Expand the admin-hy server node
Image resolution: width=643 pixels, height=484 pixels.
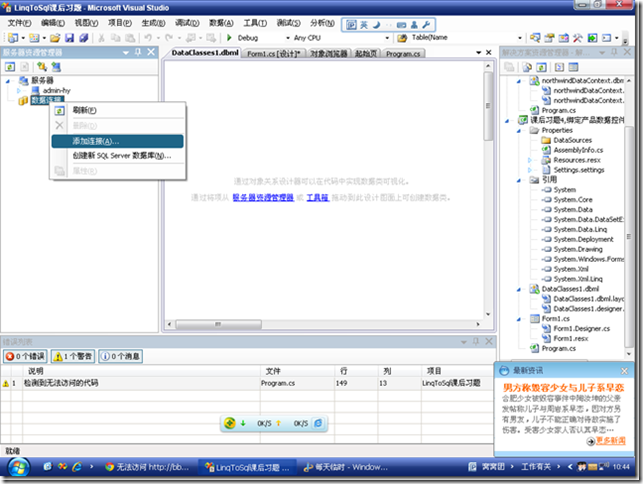click(18, 91)
